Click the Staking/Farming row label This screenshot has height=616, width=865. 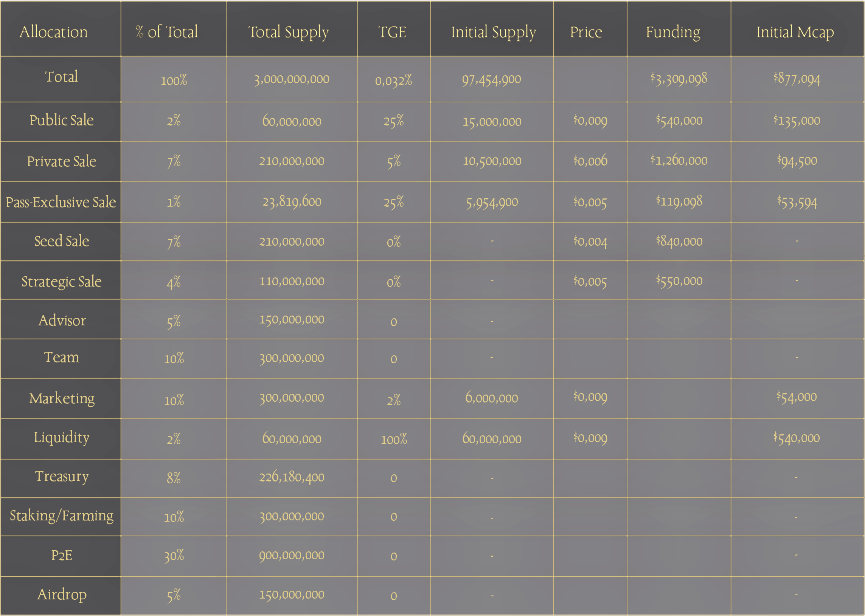(62, 516)
